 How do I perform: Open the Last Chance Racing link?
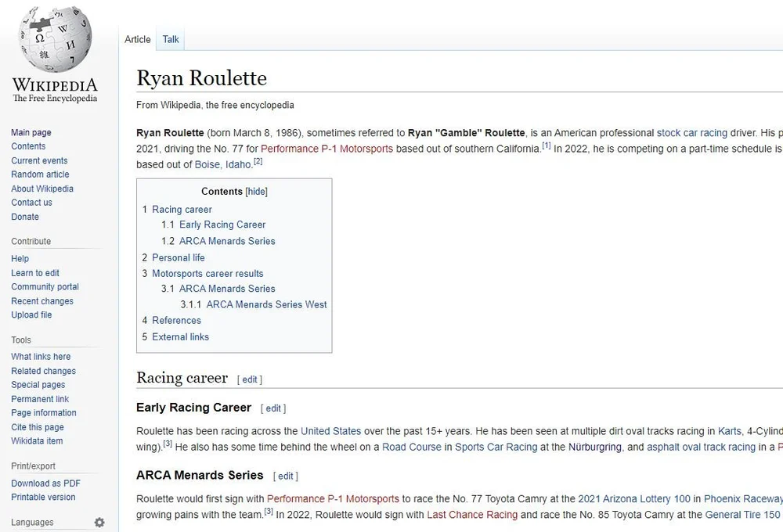(471, 515)
